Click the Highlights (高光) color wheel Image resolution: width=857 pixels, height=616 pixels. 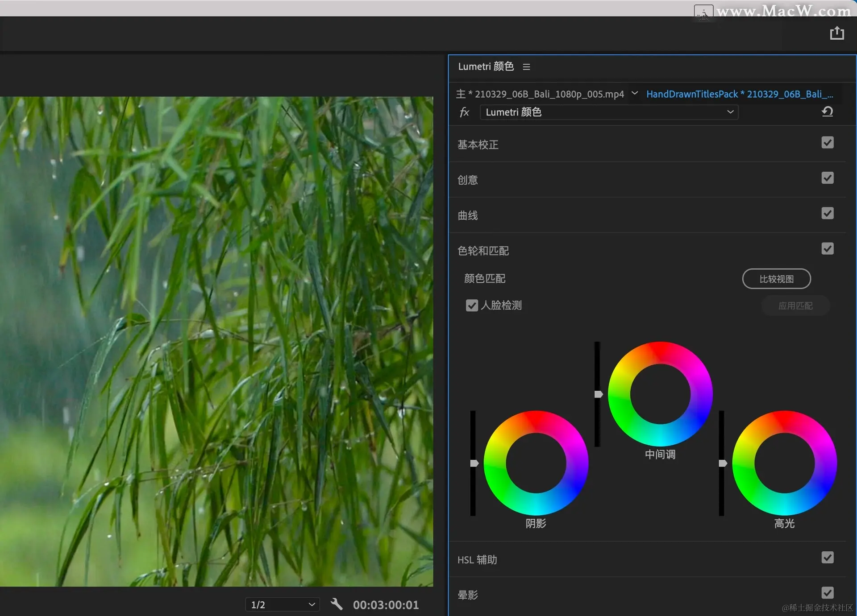click(784, 463)
